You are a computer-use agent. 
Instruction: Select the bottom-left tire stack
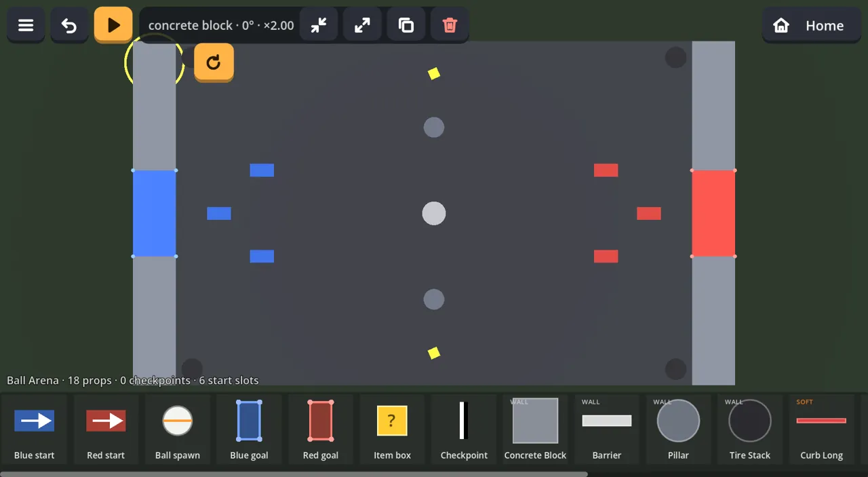(x=193, y=369)
